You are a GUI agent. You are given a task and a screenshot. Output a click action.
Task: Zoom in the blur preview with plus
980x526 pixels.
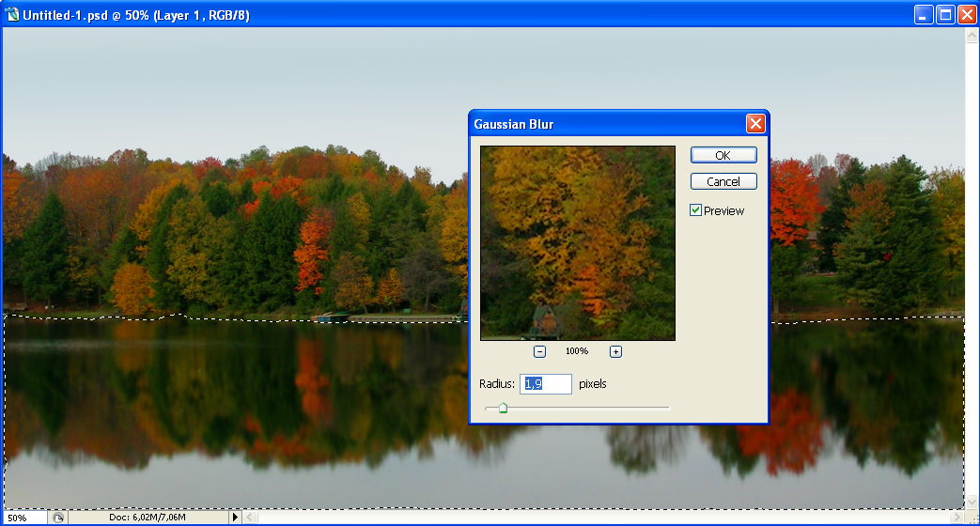tap(615, 351)
